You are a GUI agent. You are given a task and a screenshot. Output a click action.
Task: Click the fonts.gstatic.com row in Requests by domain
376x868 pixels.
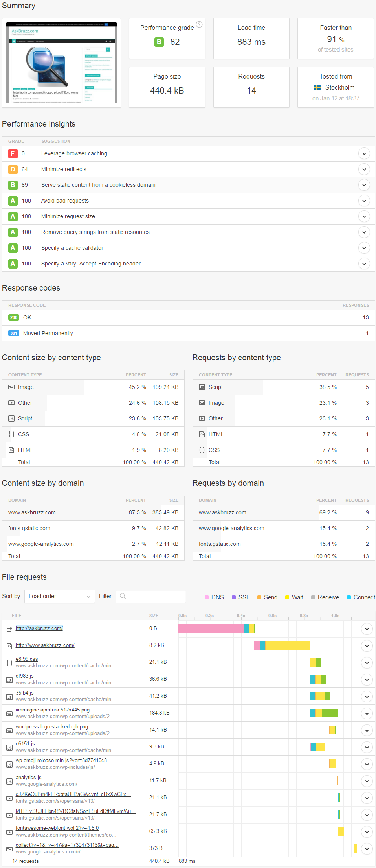tap(284, 544)
